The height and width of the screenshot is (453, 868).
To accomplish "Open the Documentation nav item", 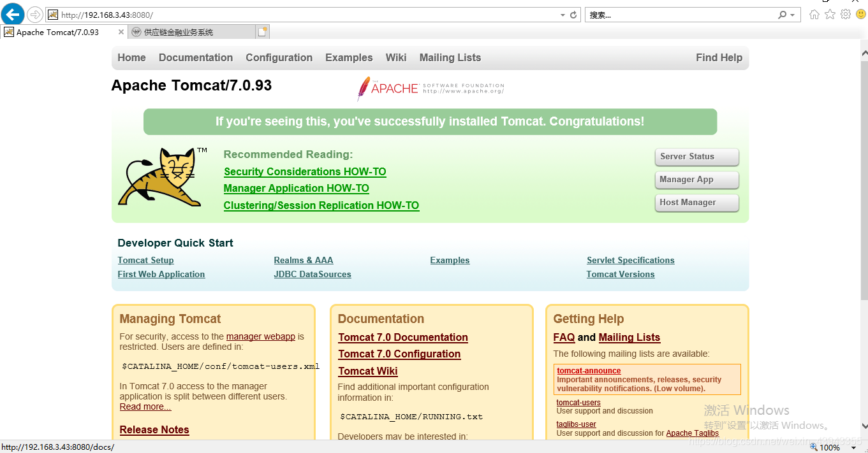I will click(196, 57).
